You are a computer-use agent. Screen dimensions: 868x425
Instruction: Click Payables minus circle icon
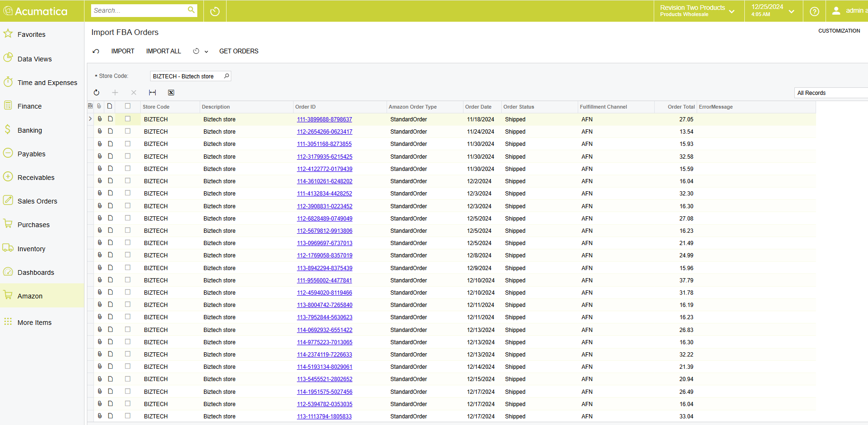click(x=8, y=153)
